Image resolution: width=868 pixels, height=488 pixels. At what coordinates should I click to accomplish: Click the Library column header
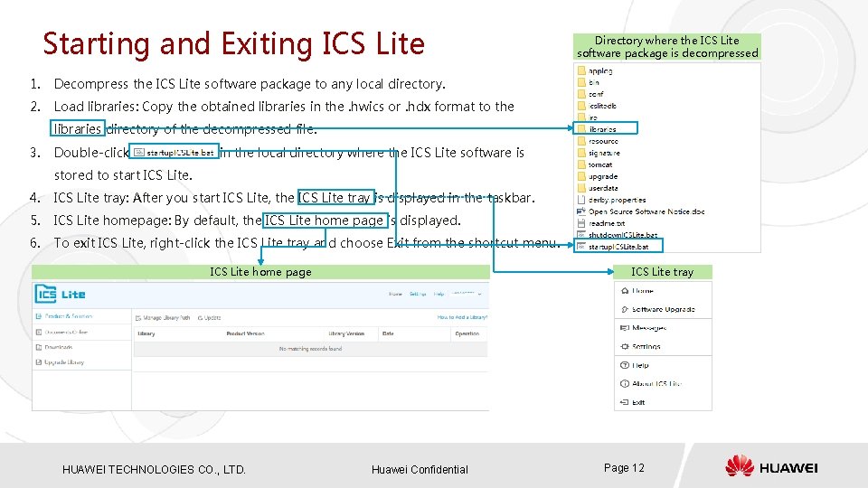[x=146, y=333]
